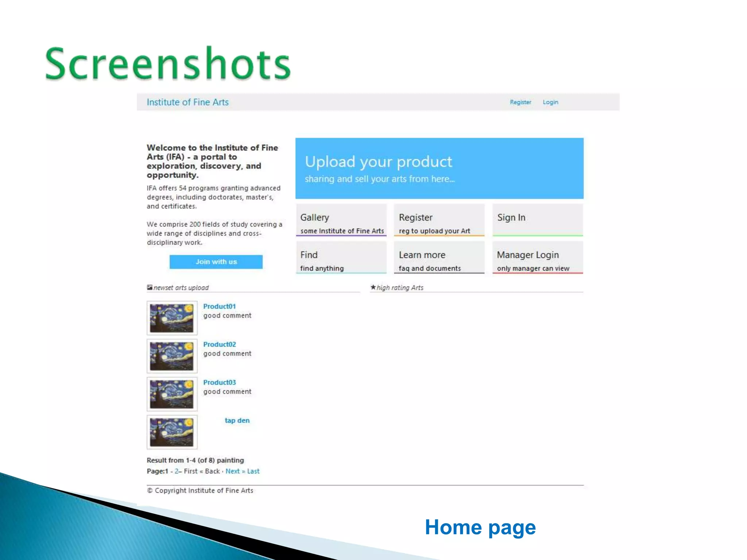
Task: Click the Next pagination link
Action: [x=232, y=471]
